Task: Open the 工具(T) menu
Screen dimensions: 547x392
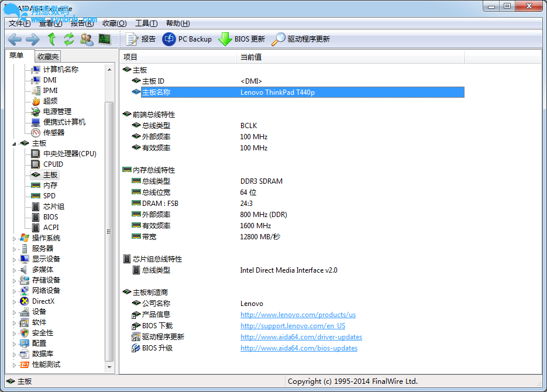Action: 146,23
